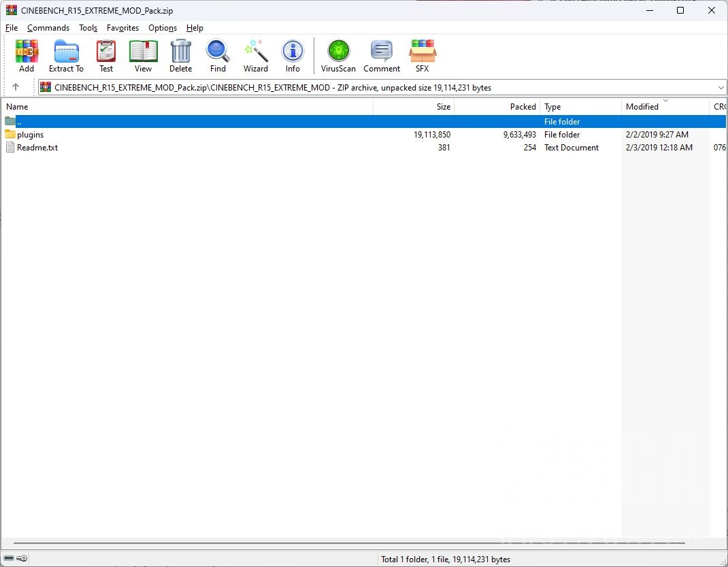Open the Commands menu
Viewport: 728px width, 567px height.
pyautogui.click(x=48, y=28)
